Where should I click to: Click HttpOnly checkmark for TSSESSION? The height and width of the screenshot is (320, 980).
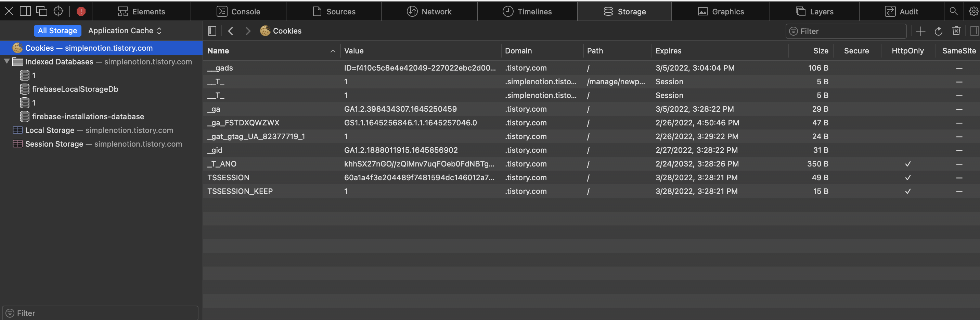908,177
